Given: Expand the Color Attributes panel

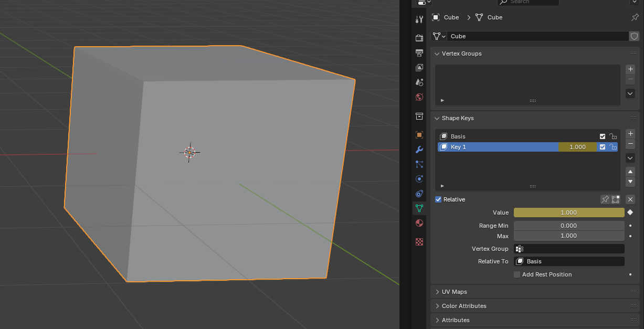Looking at the screenshot, I should pos(534,306).
